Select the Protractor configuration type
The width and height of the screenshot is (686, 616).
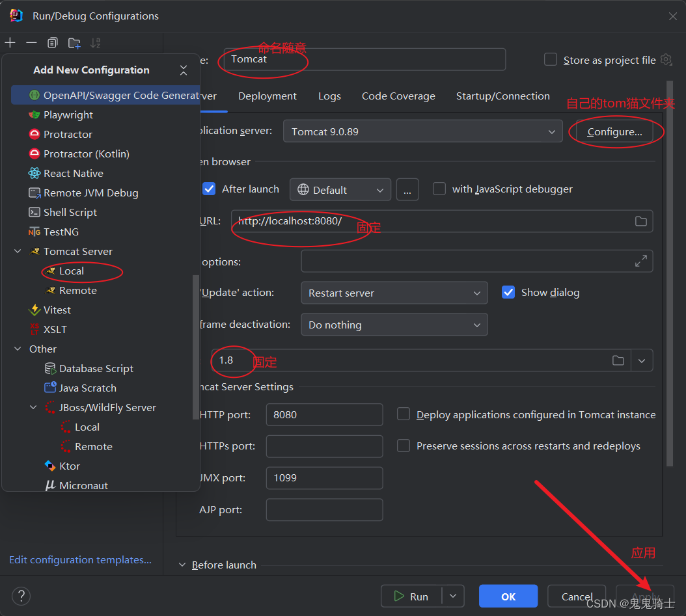click(x=68, y=134)
